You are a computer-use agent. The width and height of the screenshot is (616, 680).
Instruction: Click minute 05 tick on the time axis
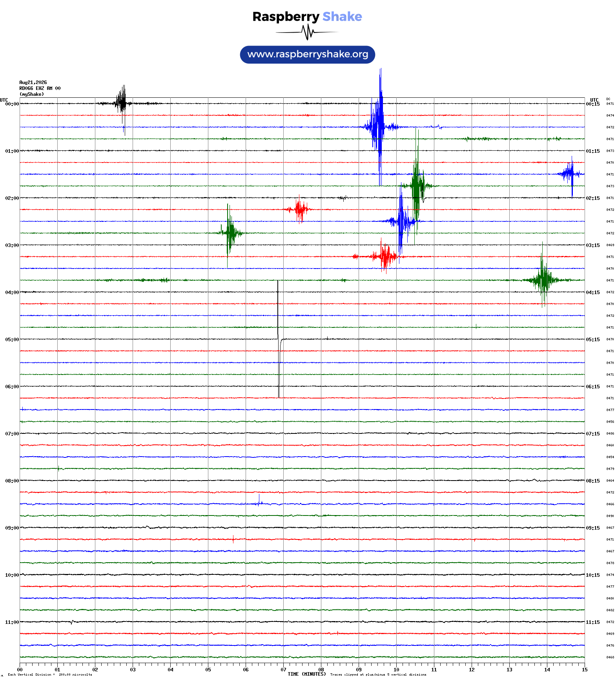pos(208,669)
